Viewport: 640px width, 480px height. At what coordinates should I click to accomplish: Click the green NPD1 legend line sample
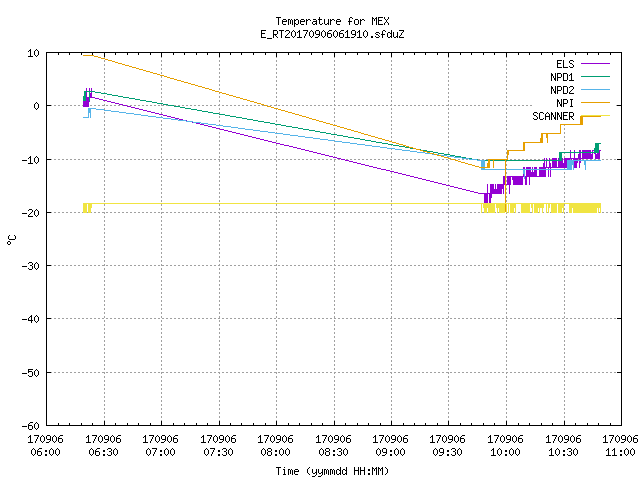[x=595, y=77]
